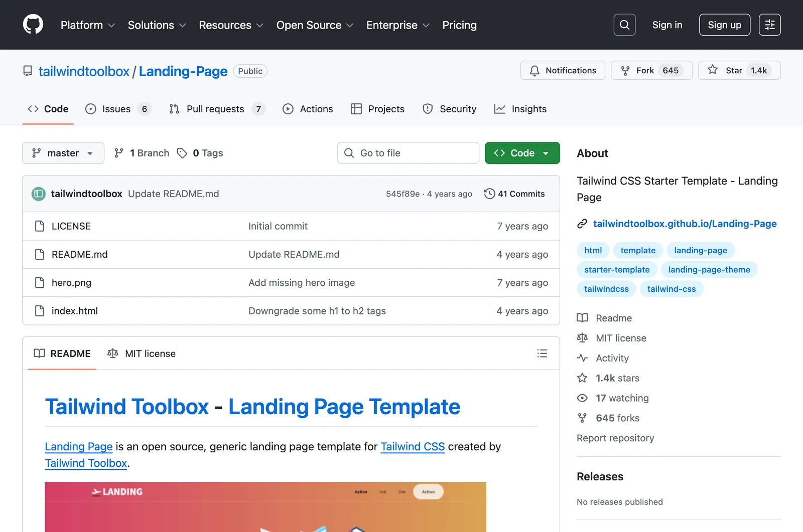The image size is (803, 532).
Task: Click the html topic tag
Action: [x=593, y=250]
